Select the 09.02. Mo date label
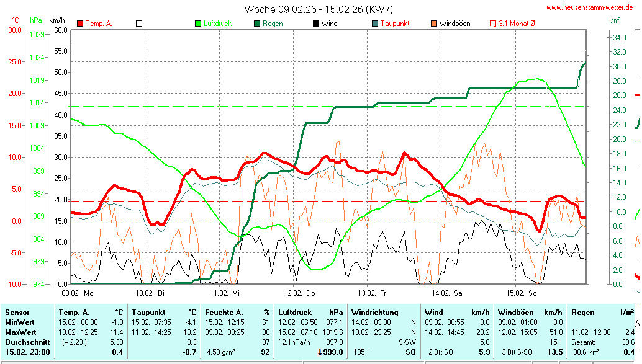 77,293
